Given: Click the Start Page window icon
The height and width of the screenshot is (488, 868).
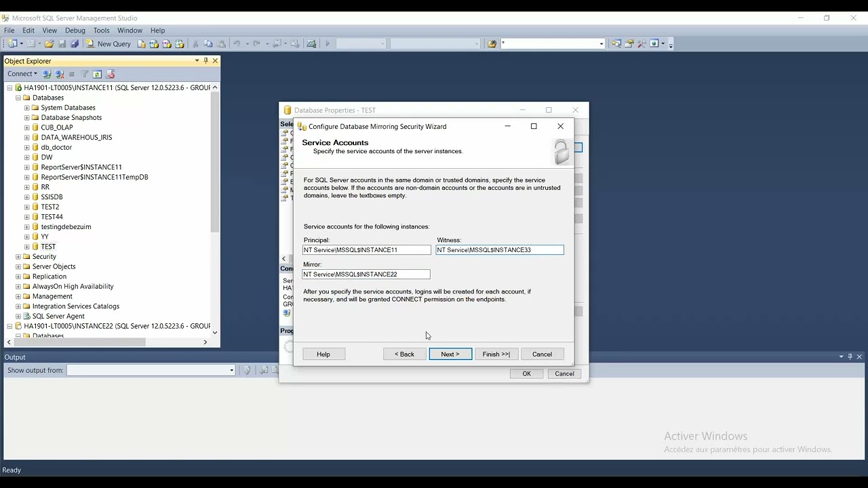Looking at the screenshot, I should [654, 43].
